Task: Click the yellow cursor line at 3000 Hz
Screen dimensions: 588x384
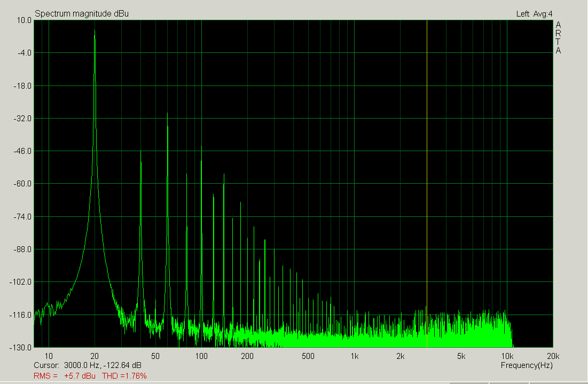Action: [x=427, y=184]
